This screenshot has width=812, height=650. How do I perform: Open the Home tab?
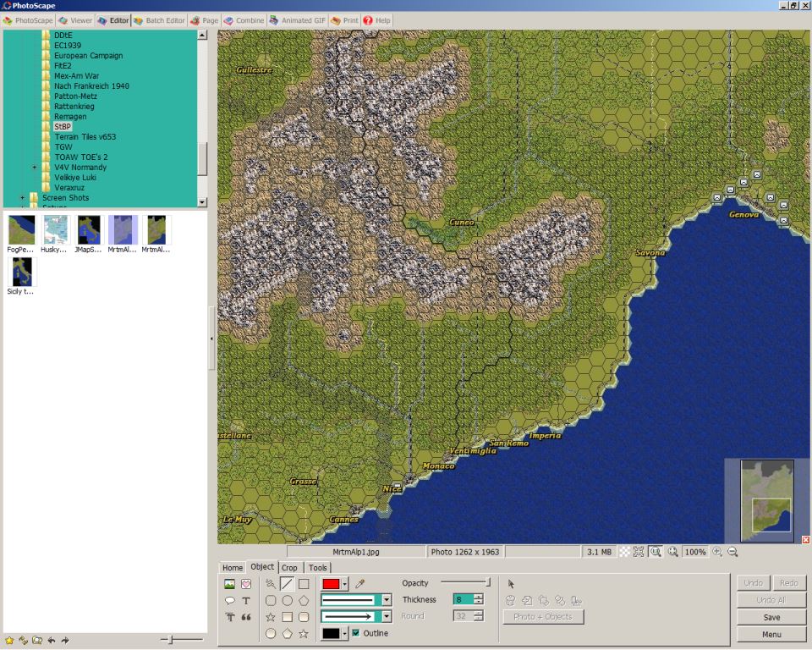tap(233, 568)
